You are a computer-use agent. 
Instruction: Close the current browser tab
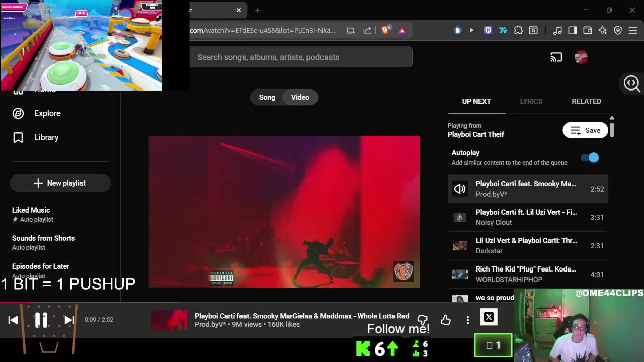(x=239, y=10)
